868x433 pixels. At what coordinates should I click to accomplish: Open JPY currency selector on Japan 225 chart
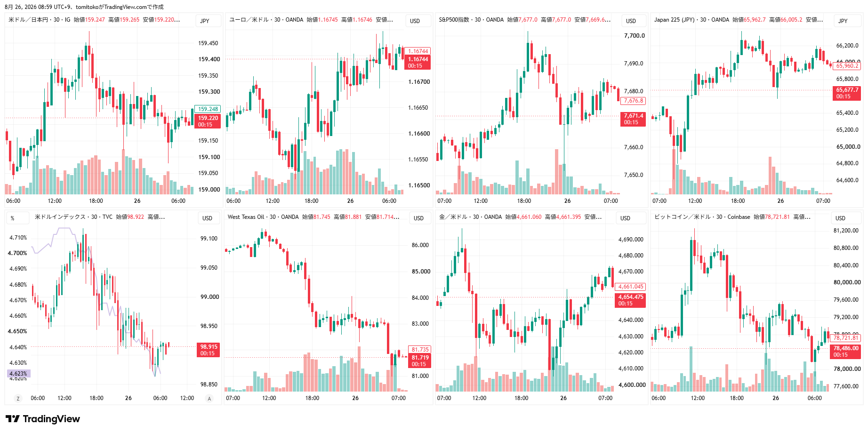843,21
